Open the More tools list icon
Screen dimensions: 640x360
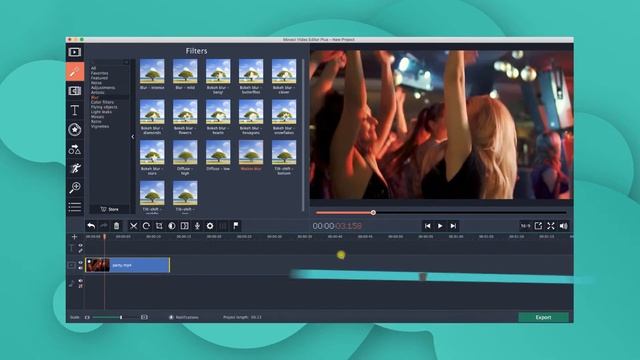point(75,207)
